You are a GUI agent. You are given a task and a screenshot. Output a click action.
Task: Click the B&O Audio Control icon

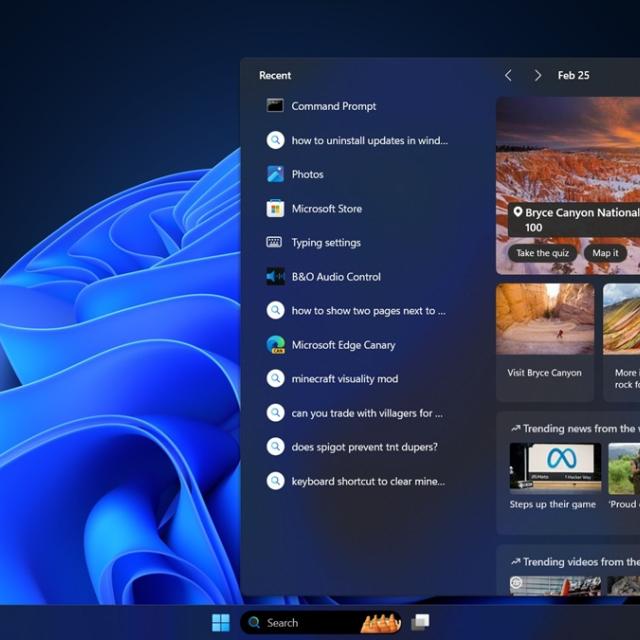pyautogui.click(x=276, y=277)
